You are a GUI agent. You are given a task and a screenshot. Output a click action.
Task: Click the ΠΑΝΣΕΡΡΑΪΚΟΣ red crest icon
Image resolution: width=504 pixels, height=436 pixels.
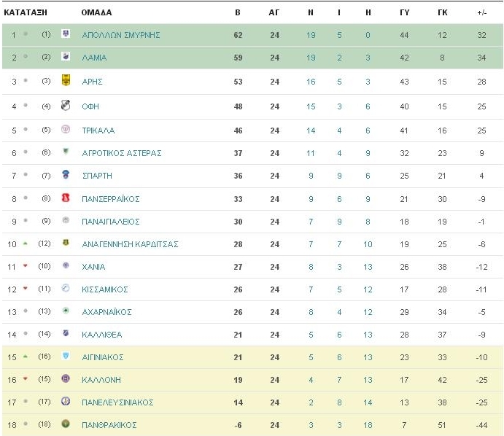(66, 198)
